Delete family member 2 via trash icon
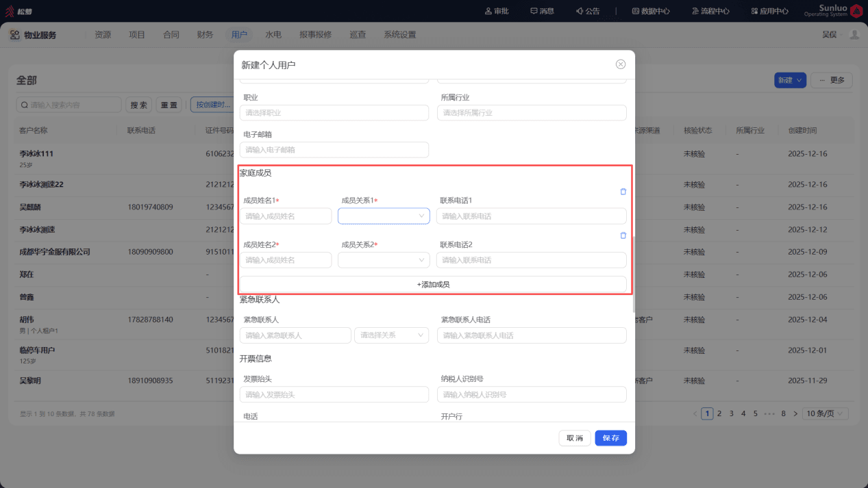Image resolution: width=868 pixels, height=488 pixels. pyautogui.click(x=623, y=235)
